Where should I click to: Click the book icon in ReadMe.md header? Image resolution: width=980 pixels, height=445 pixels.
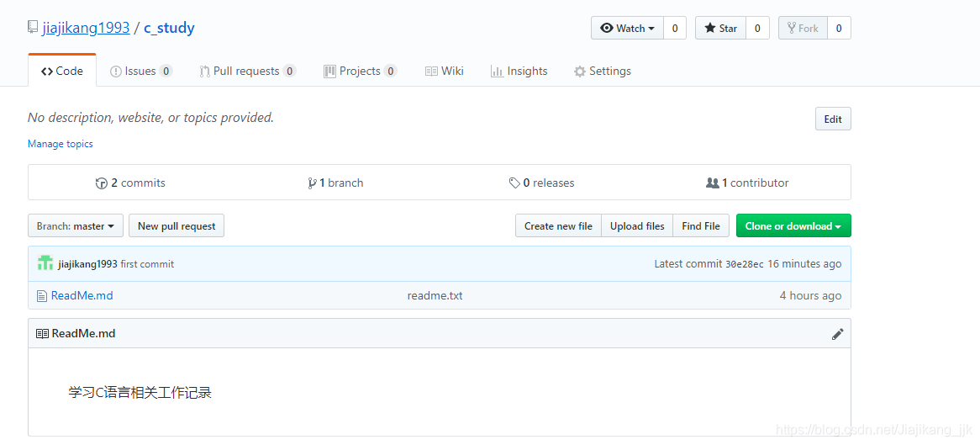tap(42, 334)
